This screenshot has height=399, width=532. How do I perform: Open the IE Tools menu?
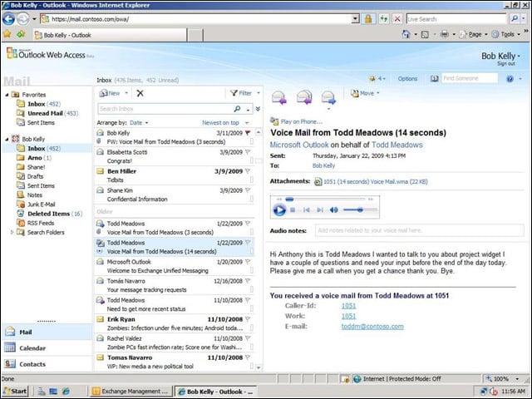pyautogui.click(x=506, y=34)
